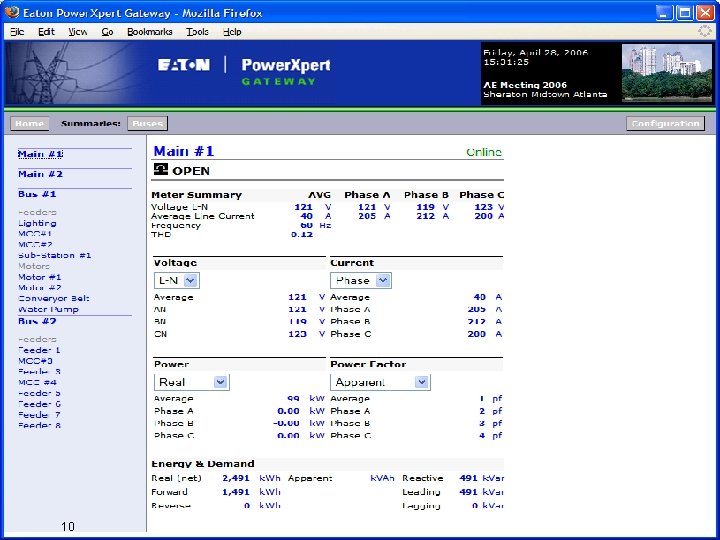The width and height of the screenshot is (720, 540).
Task: Open the Feeder 1 link
Action: (39, 350)
